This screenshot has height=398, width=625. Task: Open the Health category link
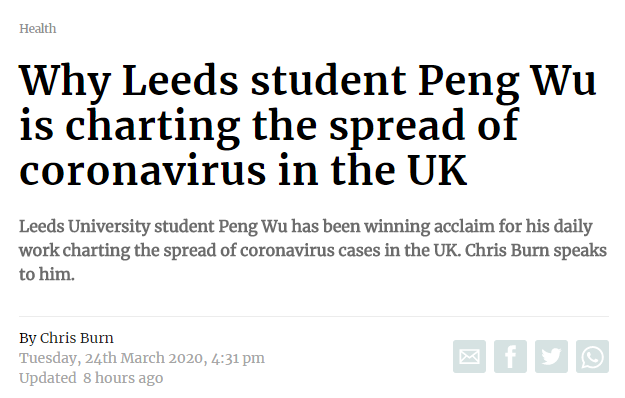37,29
